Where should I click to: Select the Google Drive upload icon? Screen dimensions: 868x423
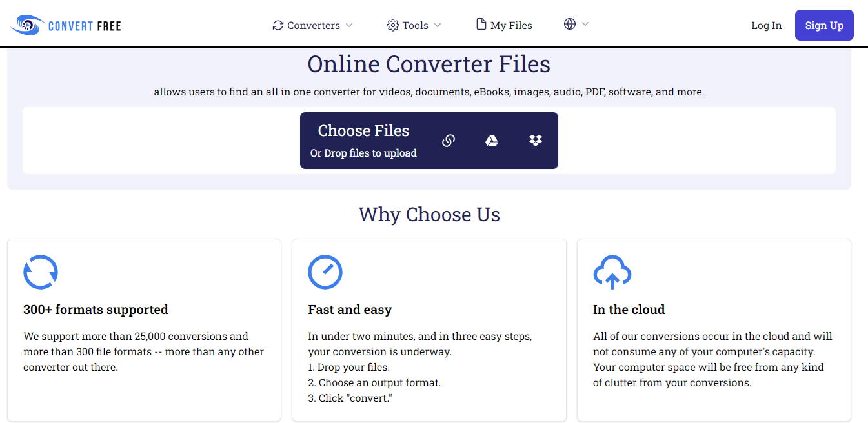click(x=492, y=141)
